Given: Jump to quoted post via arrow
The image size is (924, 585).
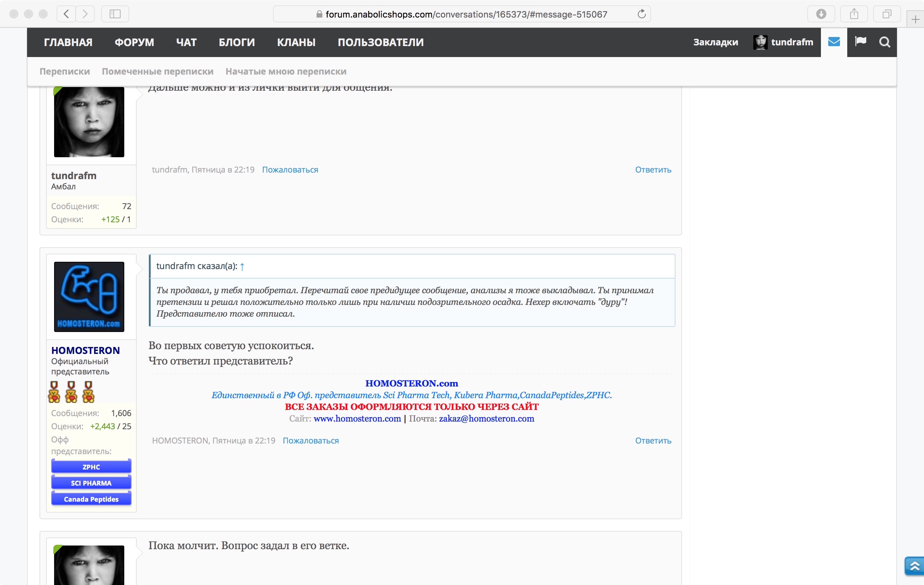Looking at the screenshot, I should 242,267.
